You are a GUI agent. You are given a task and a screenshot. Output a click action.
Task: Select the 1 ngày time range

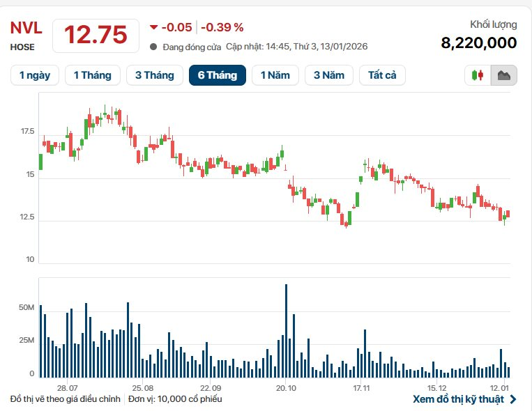[x=35, y=75]
